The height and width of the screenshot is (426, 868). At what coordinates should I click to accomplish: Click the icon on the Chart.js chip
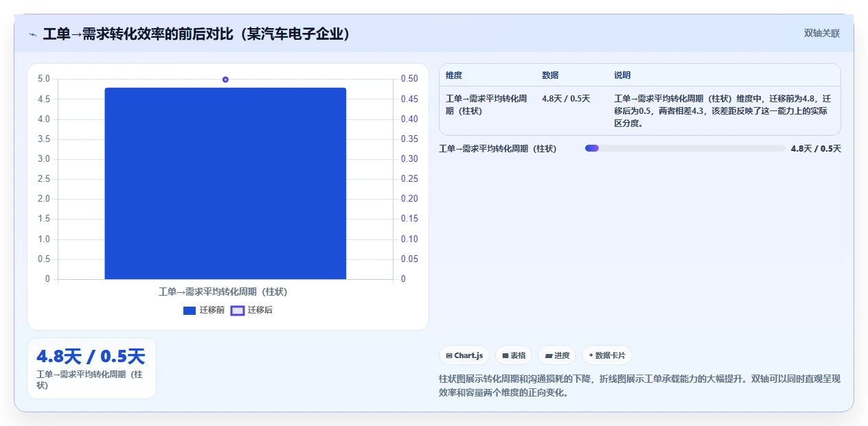(x=449, y=356)
